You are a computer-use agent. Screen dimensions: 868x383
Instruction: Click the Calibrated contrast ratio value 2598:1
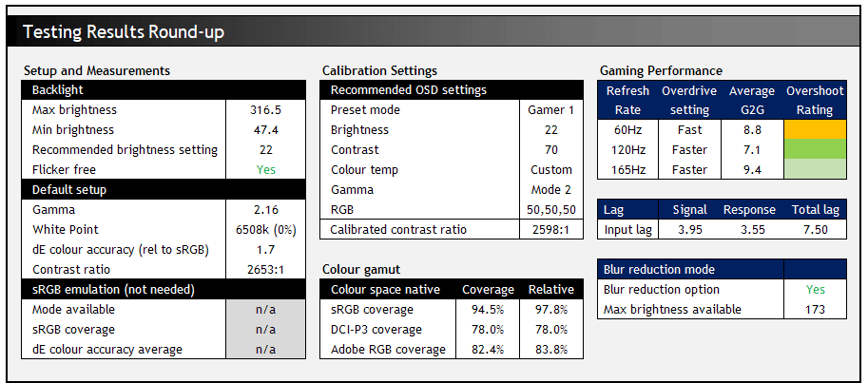550,230
